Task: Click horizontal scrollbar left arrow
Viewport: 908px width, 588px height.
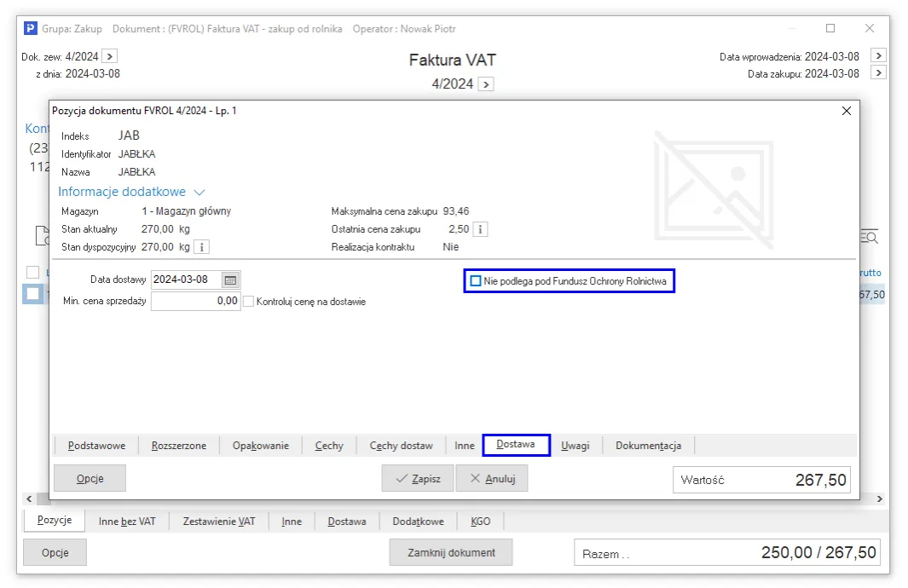Action: [29, 499]
